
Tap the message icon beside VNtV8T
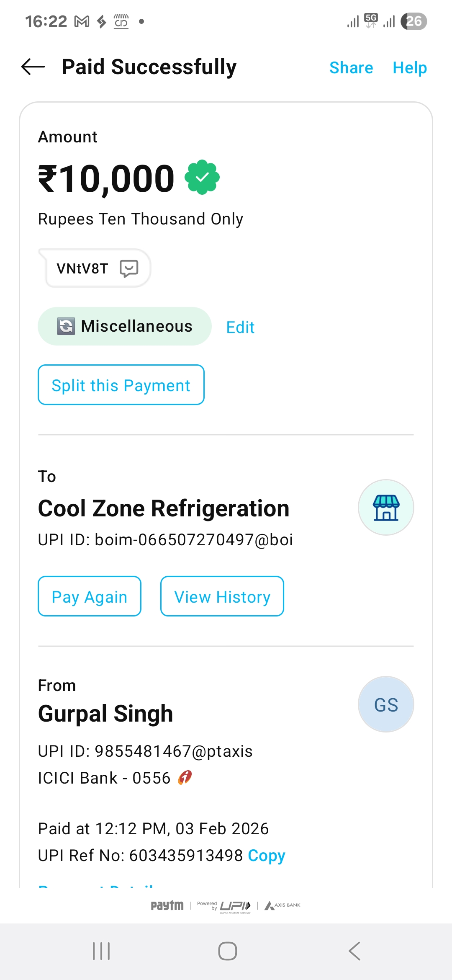129,268
